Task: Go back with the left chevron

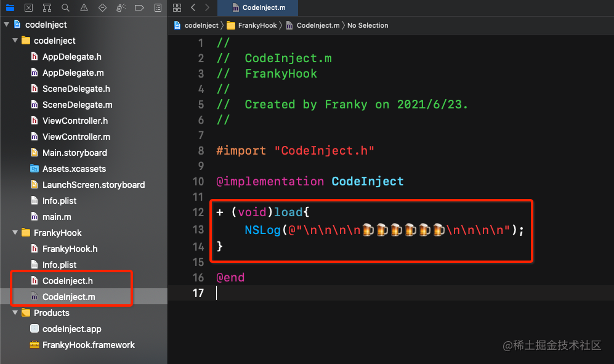Action: pyautogui.click(x=193, y=7)
